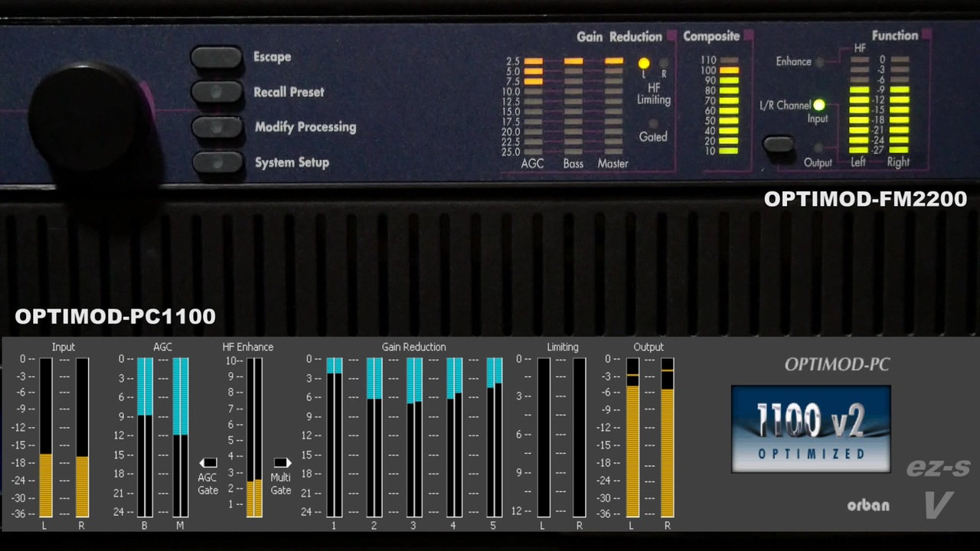This screenshot has height=551, width=980.
Task: Toggle the Multi Gate arrow indicator
Action: click(x=282, y=463)
